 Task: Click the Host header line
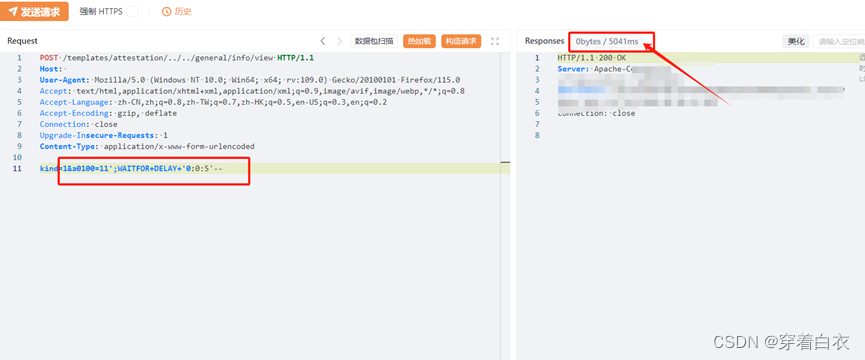click(x=52, y=69)
